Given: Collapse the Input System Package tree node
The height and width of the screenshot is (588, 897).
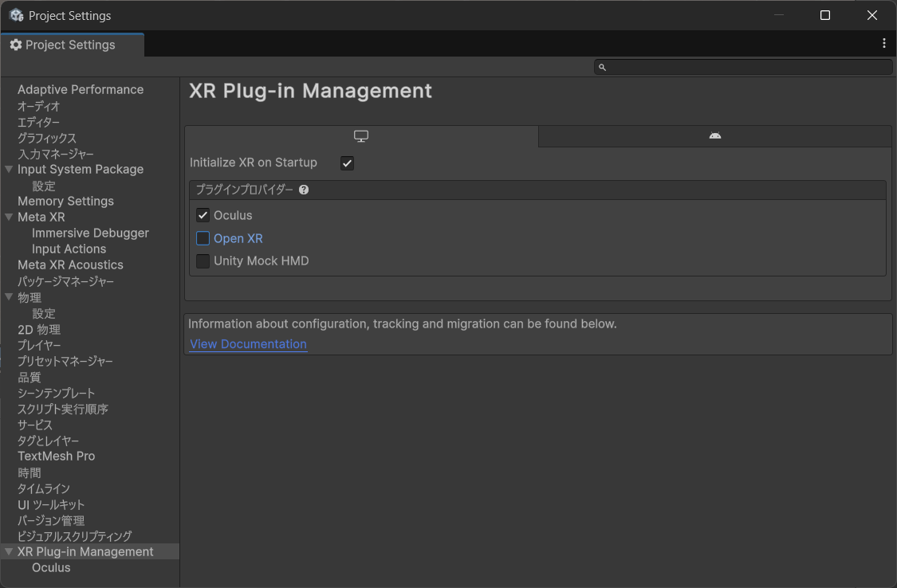Looking at the screenshot, I should point(9,169).
